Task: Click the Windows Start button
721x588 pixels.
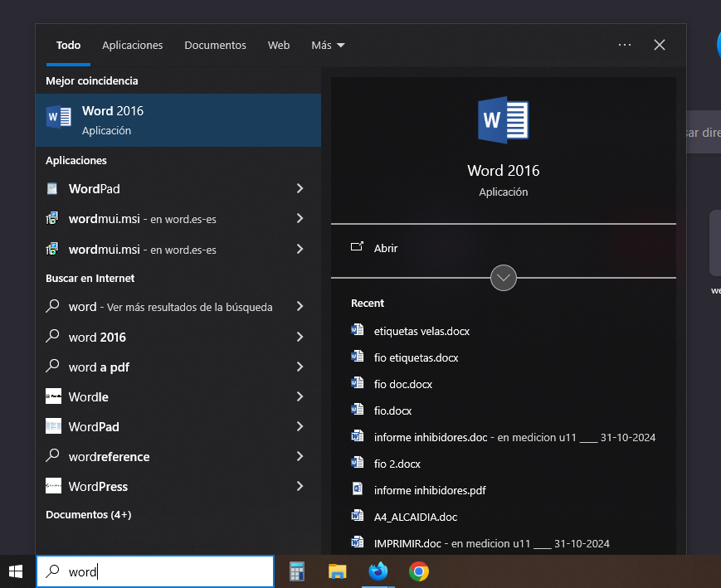Action: [16, 571]
